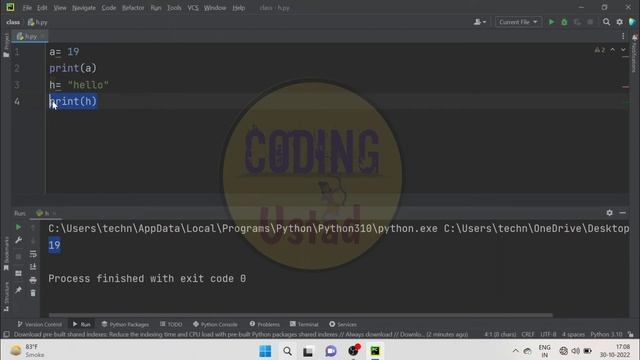Open the Run menu
This screenshot has height=360, width=640.
tap(156, 8)
